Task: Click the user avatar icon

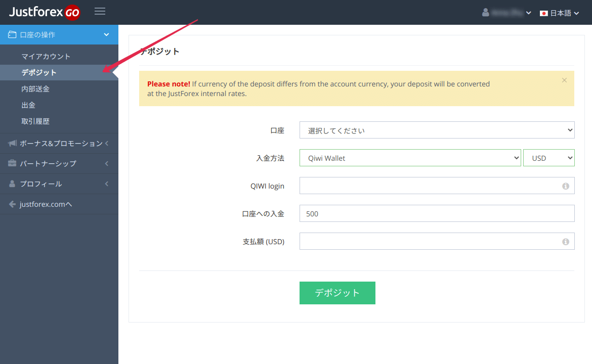Action: 486,13
